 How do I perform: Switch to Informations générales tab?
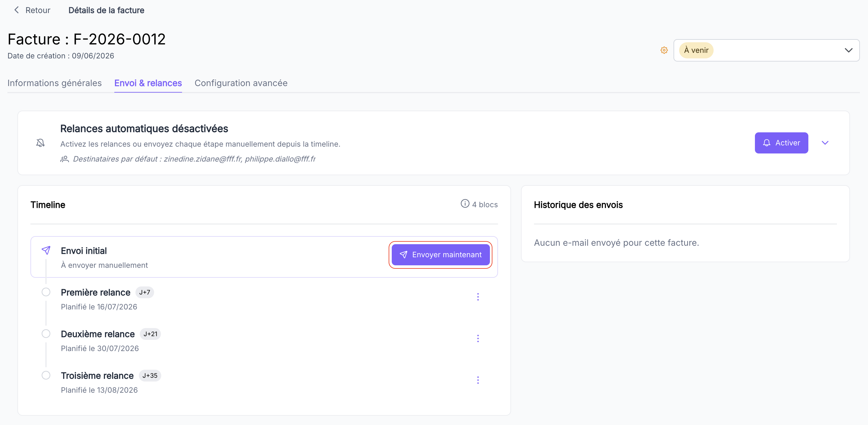[55, 83]
